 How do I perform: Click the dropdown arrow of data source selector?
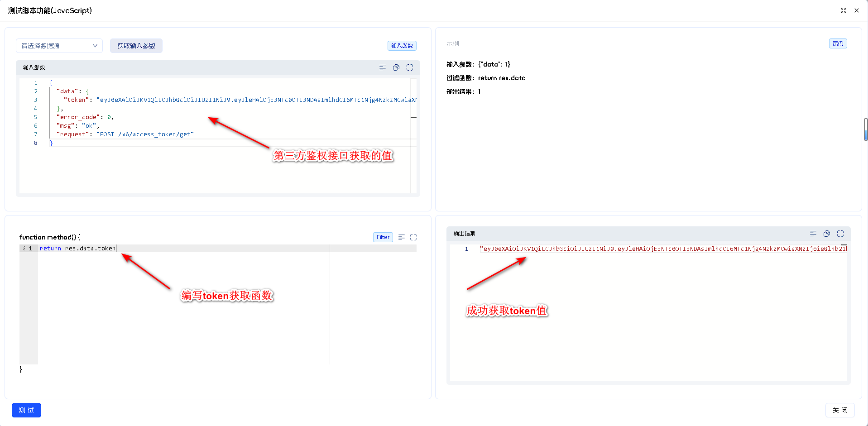tap(95, 46)
